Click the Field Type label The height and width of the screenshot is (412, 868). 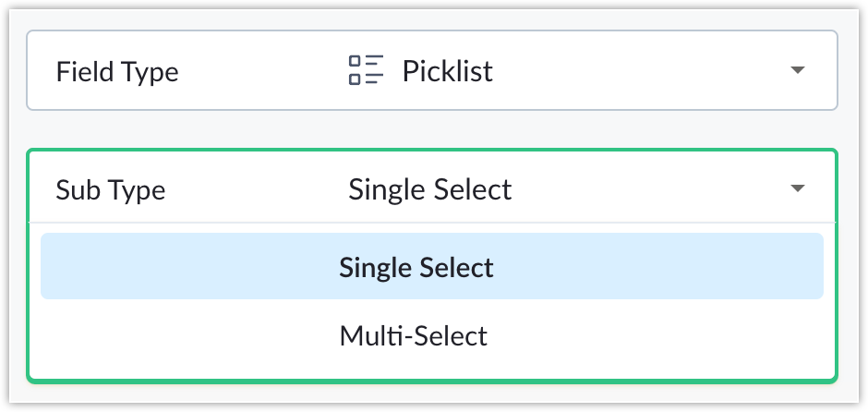[116, 72]
